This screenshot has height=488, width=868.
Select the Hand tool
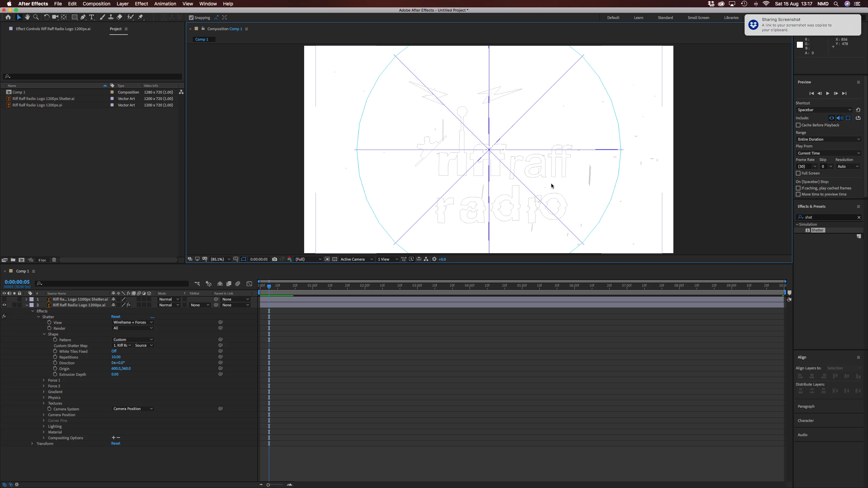pyautogui.click(x=27, y=17)
